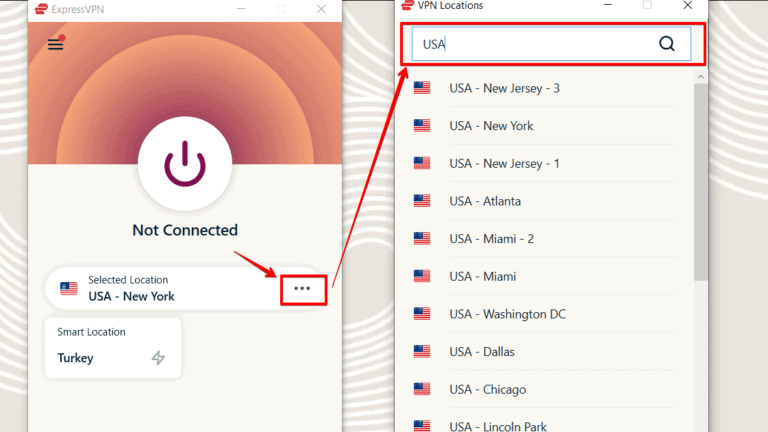Click the flag beside USA - New Jersey - 3
The image size is (768, 432).
coord(422,88)
